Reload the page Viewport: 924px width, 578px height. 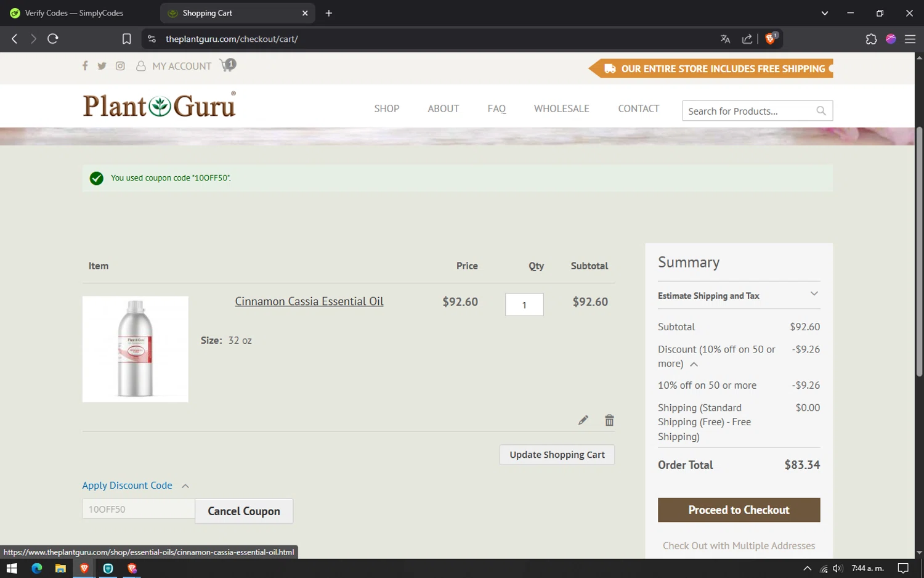(x=53, y=39)
